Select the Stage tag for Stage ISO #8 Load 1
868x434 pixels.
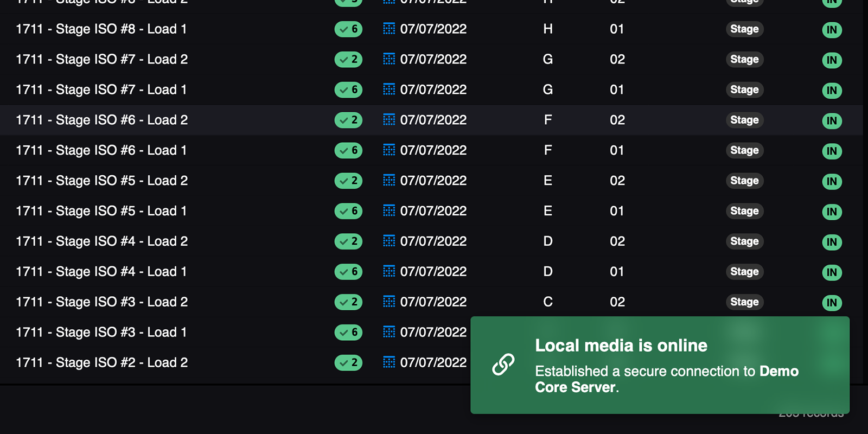[x=744, y=29]
